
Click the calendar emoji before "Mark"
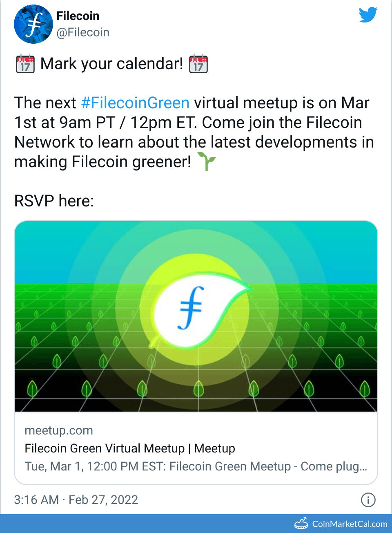click(x=25, y=64)
